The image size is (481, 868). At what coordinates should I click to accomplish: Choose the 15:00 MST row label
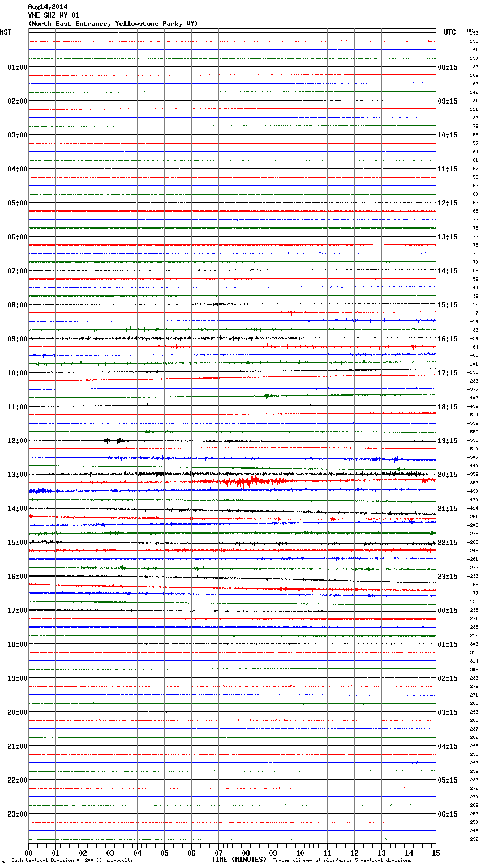click(18, 543)
